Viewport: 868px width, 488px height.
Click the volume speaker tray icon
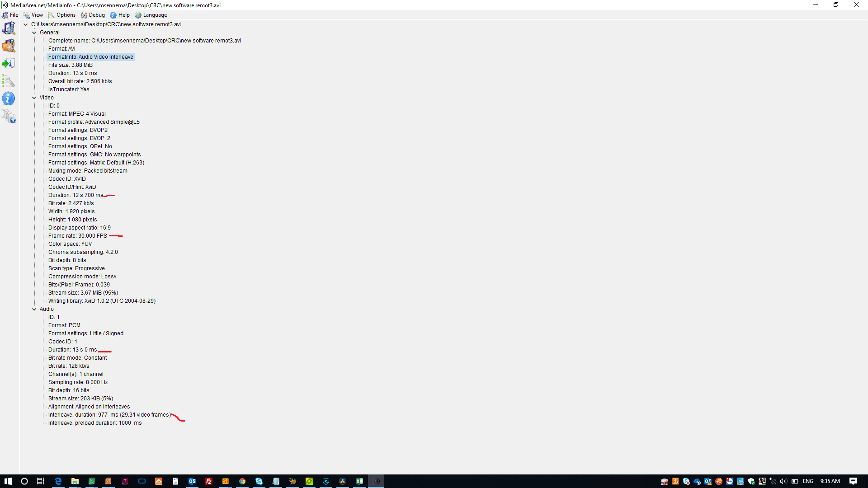pyautogui.click(x=783, y=481)
